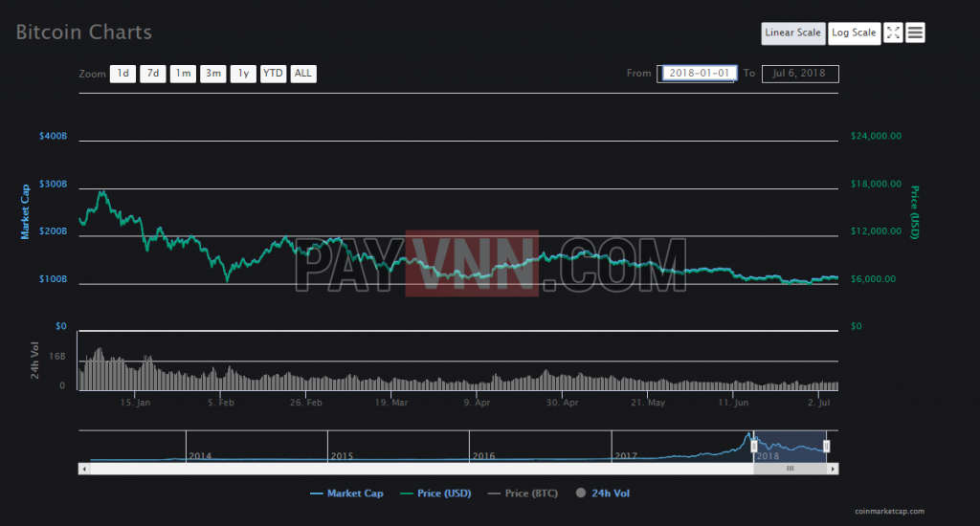Click the 16B volume axis label
Image resolution: width=980 pixels, height=526 pixels.
(57, 357)
